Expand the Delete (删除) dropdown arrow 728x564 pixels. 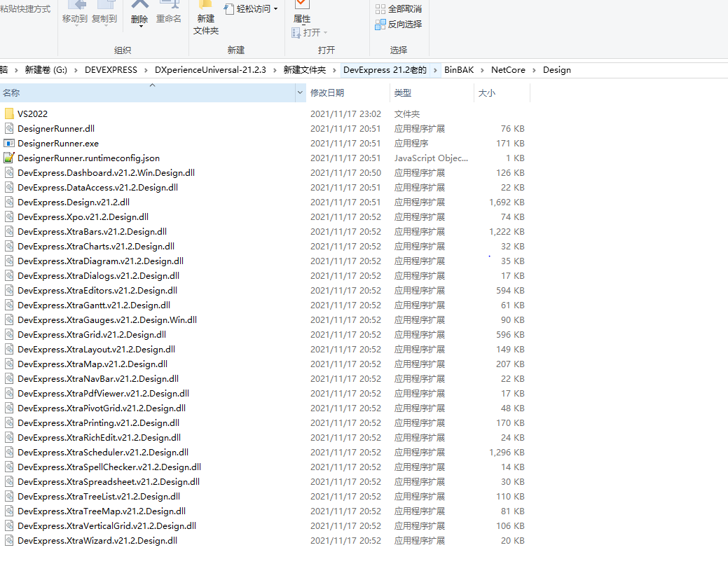click(141, 26)
